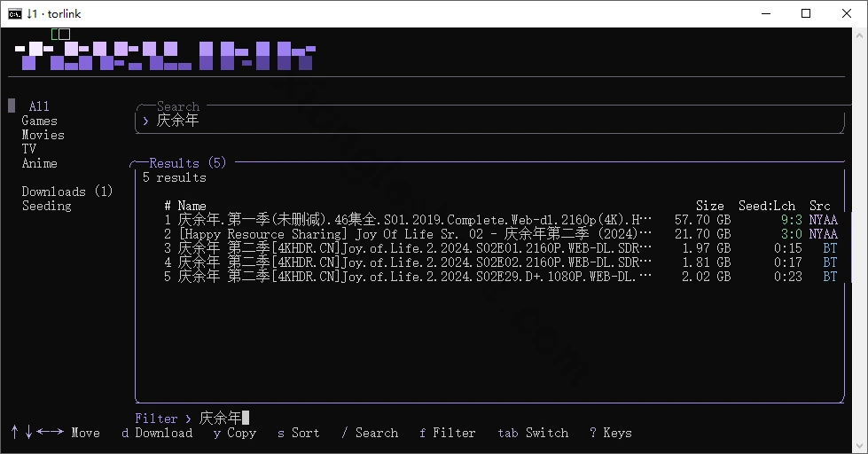Click the Results (5) panel title
The image size is (868, 454).
[188, 163]
